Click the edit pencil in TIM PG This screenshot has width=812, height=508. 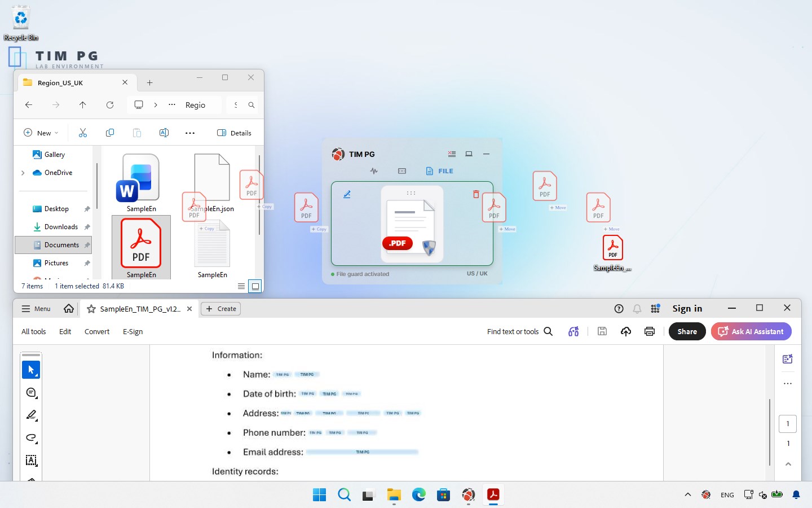point(347,194)
